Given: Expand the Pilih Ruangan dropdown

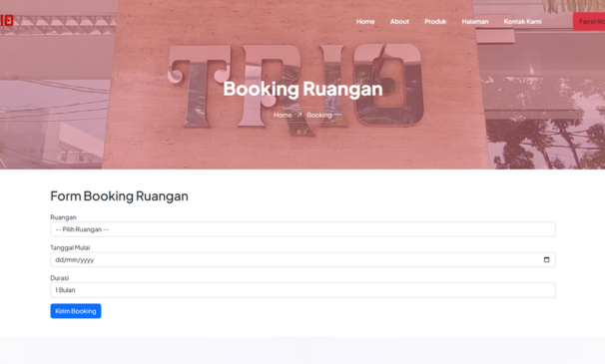Looking at the screenshot, I should pos(302,229).
